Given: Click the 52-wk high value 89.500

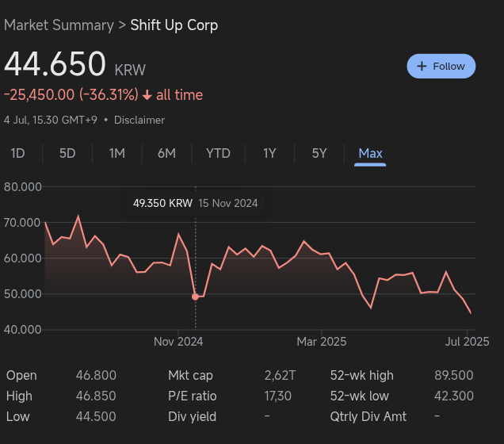Looking at the screenshot, I should (x=454, y=375).
